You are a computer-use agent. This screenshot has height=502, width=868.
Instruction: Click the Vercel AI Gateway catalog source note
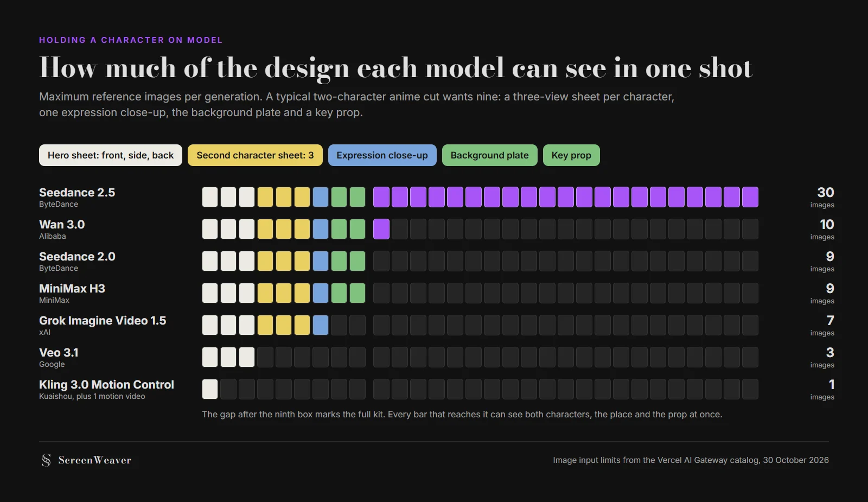(691, 460)
